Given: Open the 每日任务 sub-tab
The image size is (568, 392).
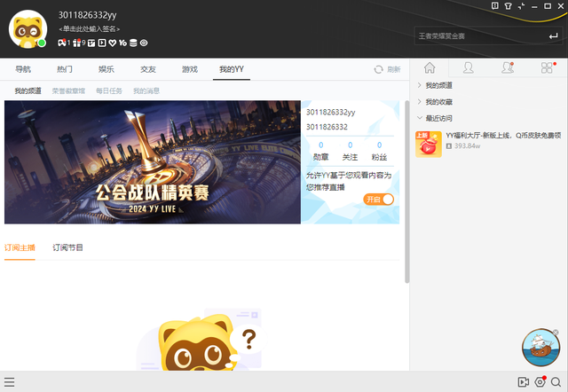Looking at the screenshot, I should click(x=109, y=90).
